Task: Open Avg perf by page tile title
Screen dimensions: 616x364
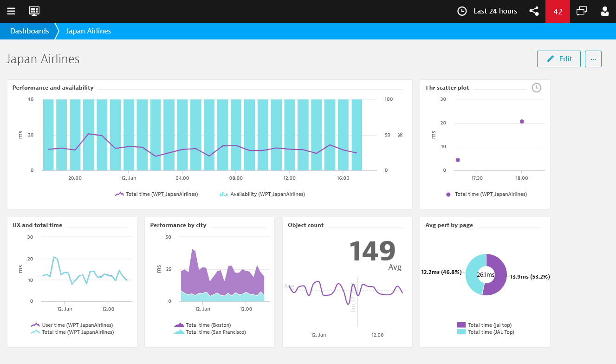Action: 449,225
